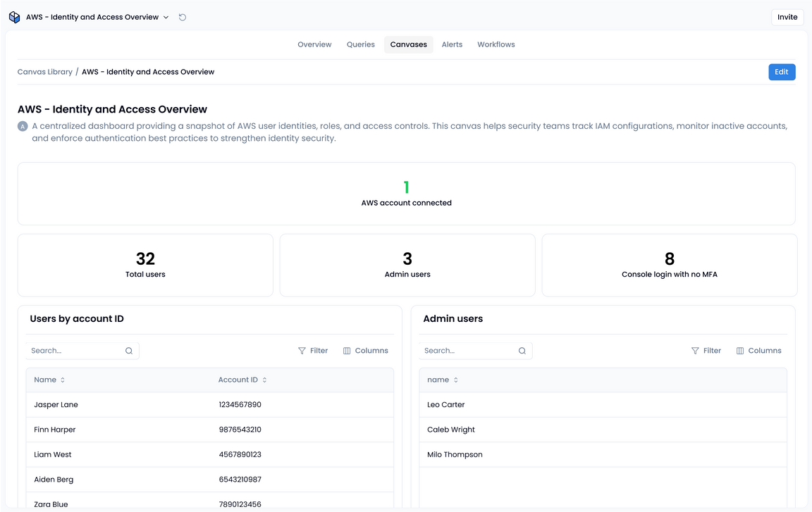Focus the Users by account ID search field
The height and width of the screenshot is (512, 812).
pos(82,351)
